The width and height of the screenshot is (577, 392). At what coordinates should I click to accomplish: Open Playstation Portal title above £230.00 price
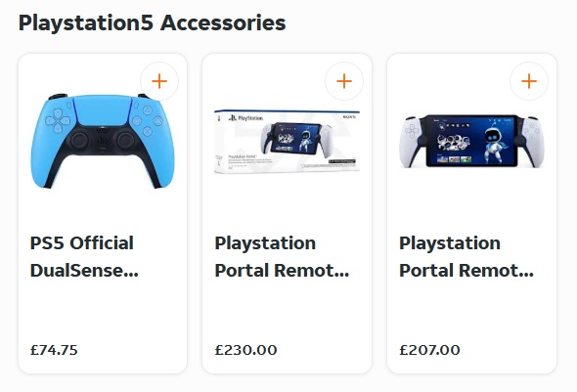tap(282, 257)
